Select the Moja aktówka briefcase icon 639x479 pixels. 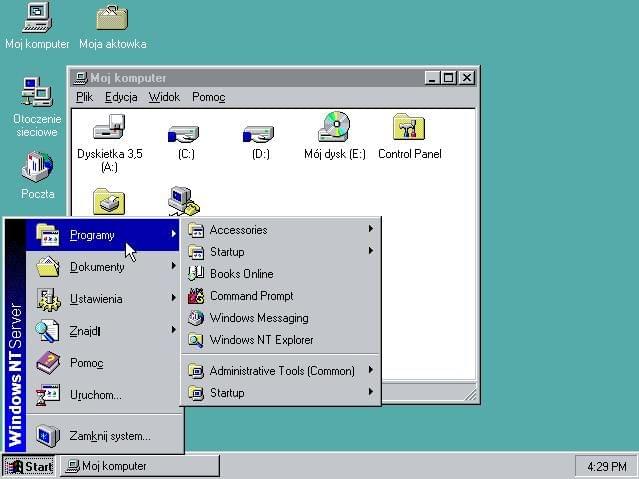click(x=112, y=18)
